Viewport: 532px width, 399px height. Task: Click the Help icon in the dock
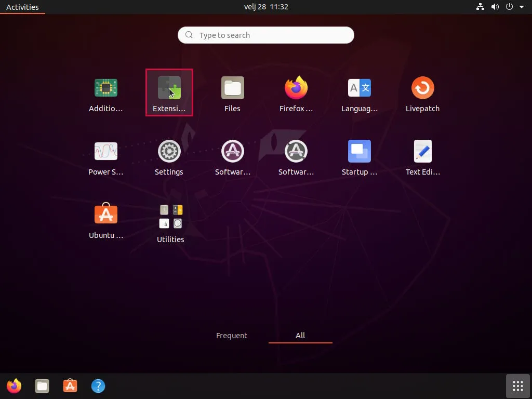(98, 386)
